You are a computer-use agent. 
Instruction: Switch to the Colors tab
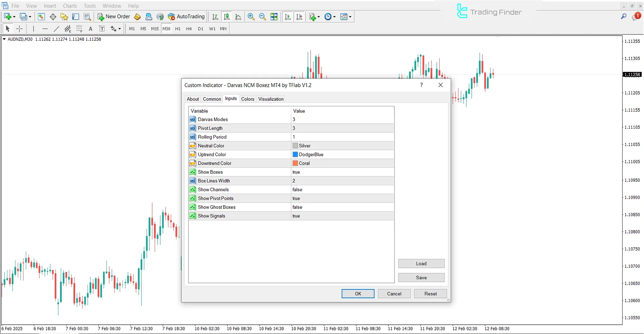click(248, 99)
